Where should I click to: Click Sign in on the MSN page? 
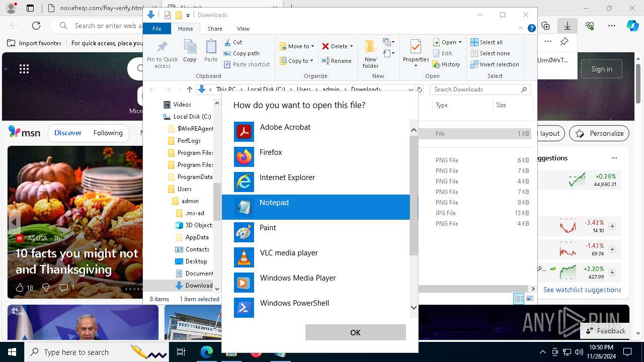point(602,69)
